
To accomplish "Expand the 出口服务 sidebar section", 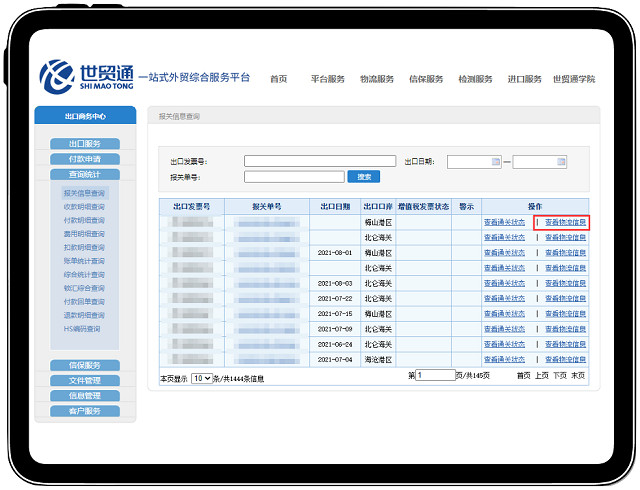I will tap(84, 144).
